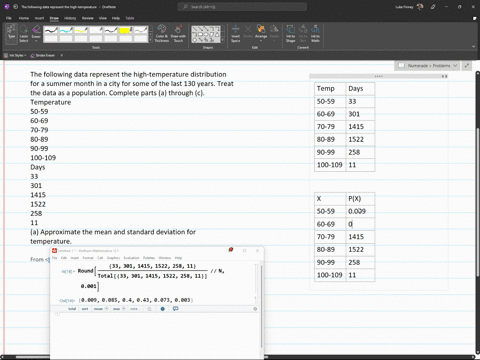Click the Mathematica output cell

coord(136,300)
